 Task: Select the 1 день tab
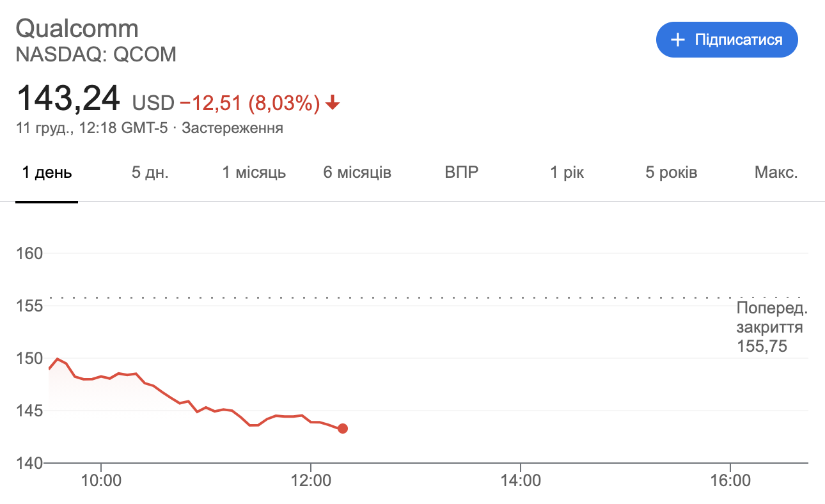[x=47, y=173]
